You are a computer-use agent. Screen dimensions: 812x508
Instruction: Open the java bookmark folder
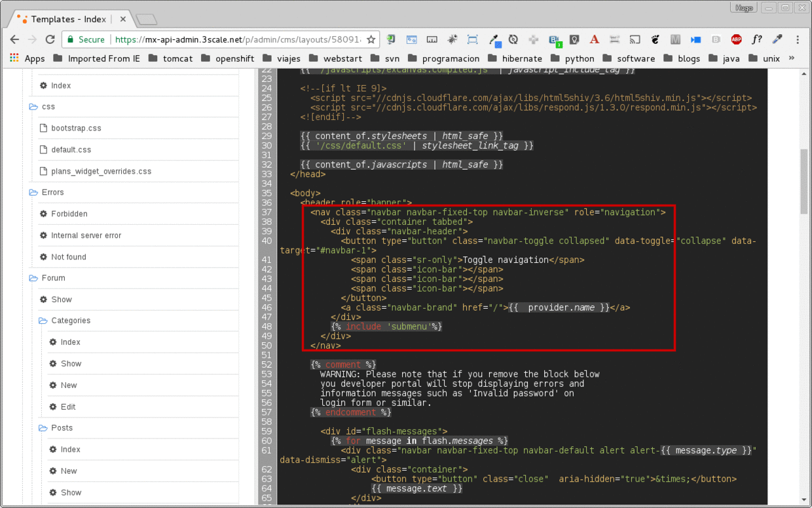[724, 58]
